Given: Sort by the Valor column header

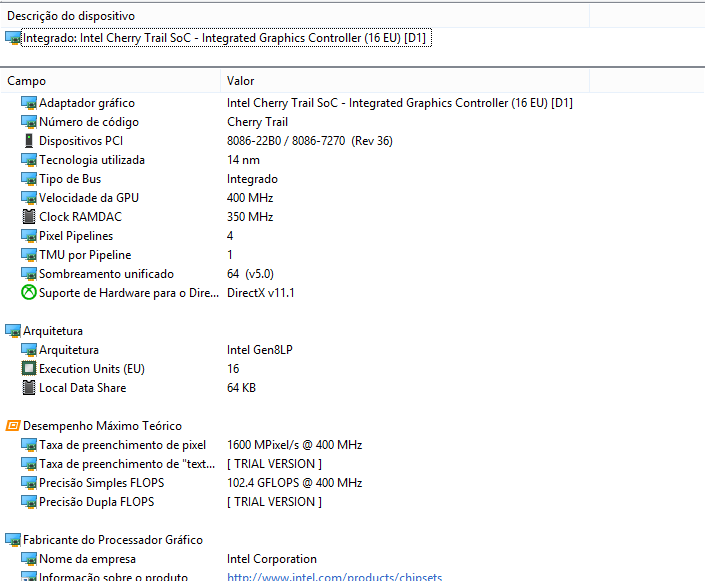Looking at the screenshot, I should click(405, 81).
